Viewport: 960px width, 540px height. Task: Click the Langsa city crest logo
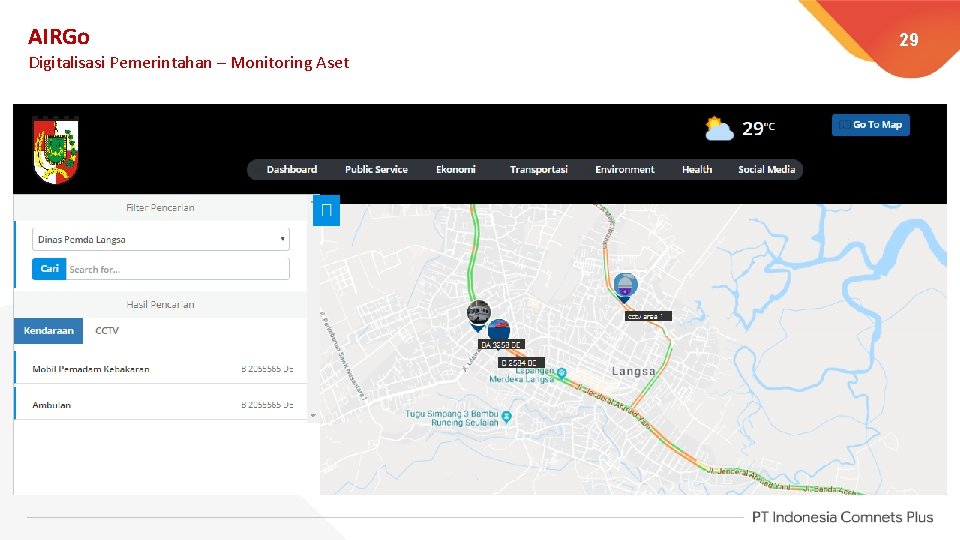coord(56,150)
